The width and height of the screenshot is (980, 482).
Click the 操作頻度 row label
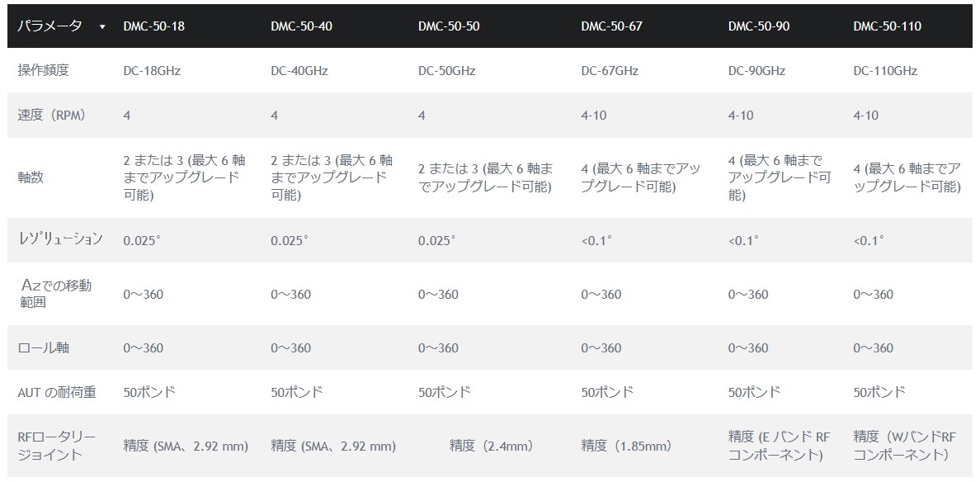(x=44, y=71)
